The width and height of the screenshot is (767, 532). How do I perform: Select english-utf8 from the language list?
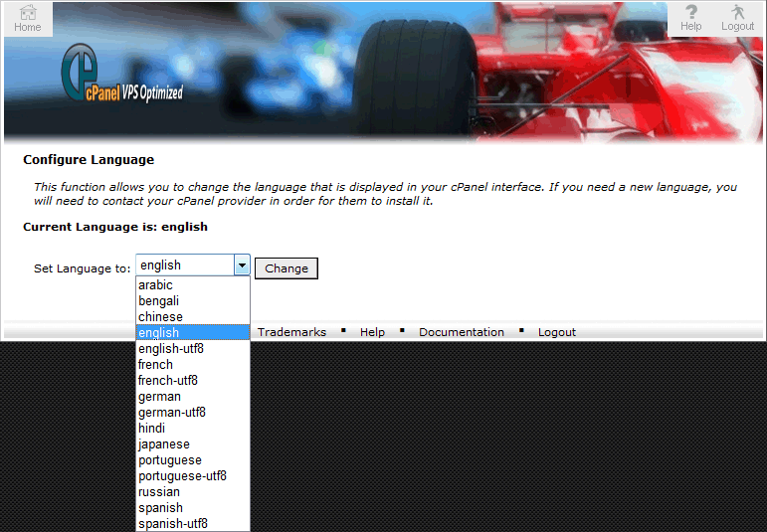pos(193,349)
